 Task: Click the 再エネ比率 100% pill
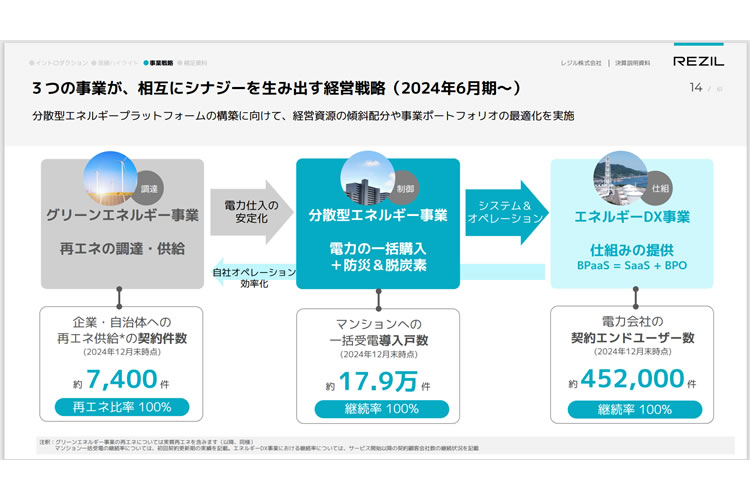[x=120, y=407]
